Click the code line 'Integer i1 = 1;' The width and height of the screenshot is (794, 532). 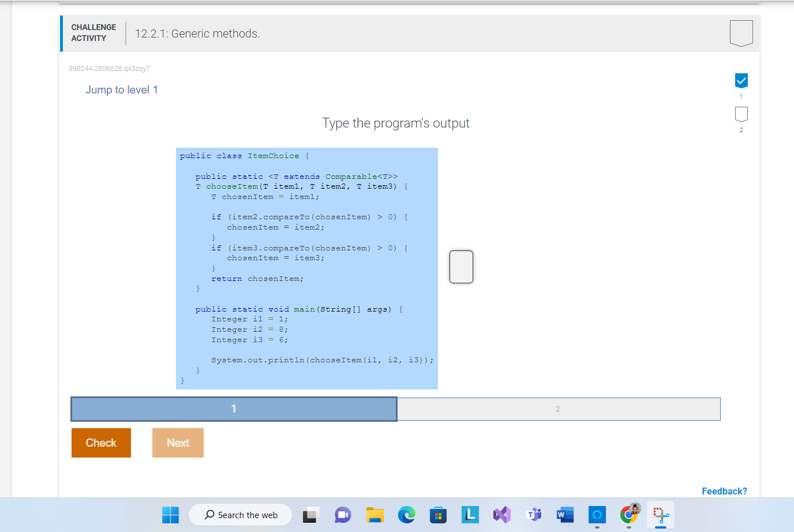(x=250, y=319)
